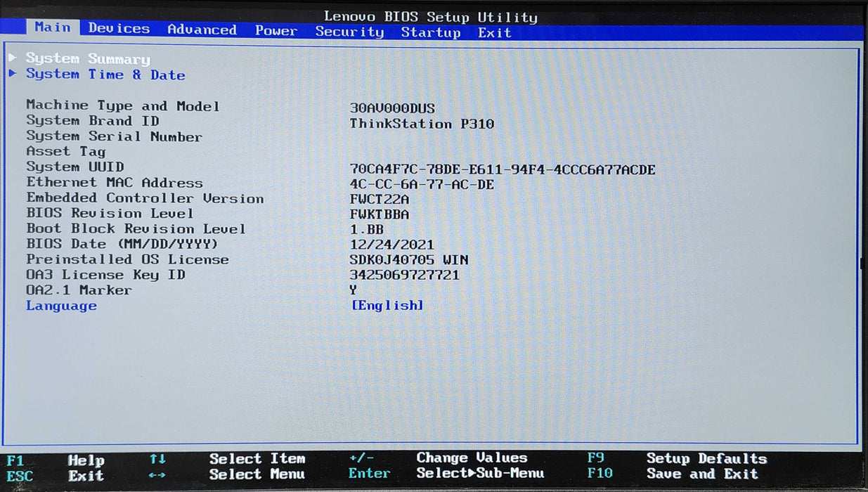The image size is (868, 492).
Task: Click the Change Values hint
Action: coord(472,458)
